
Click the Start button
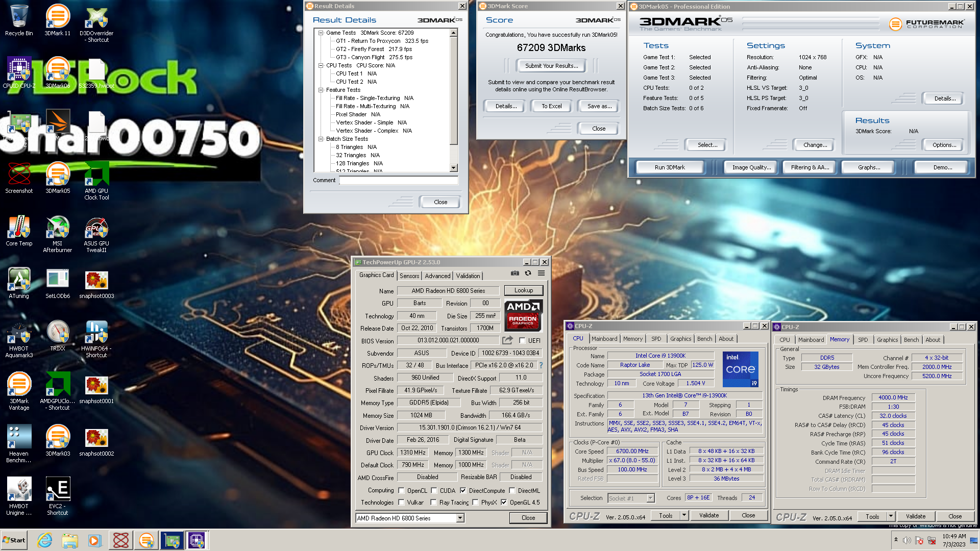(14, 540)
